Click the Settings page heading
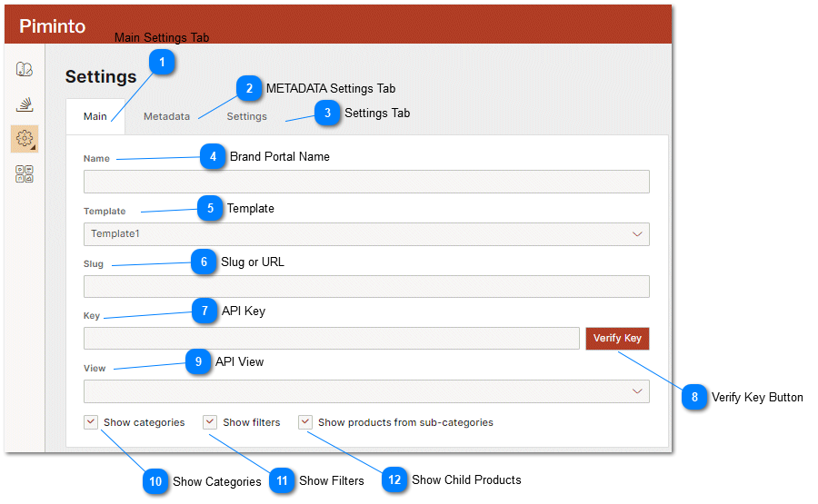Image resolution: width=818 pixels, height=504 pixels. 101,76
